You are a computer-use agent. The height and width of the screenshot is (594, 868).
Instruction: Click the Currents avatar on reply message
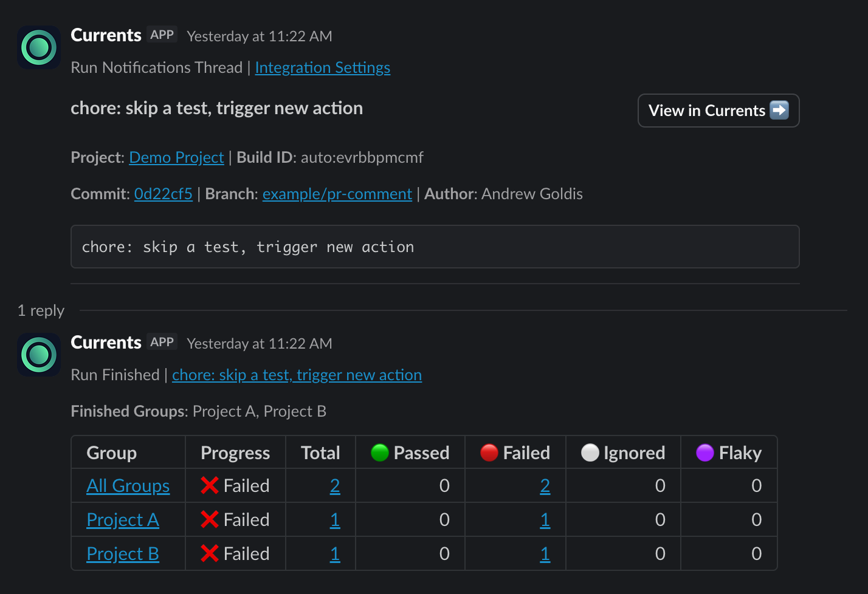click(x=39, y=355)
